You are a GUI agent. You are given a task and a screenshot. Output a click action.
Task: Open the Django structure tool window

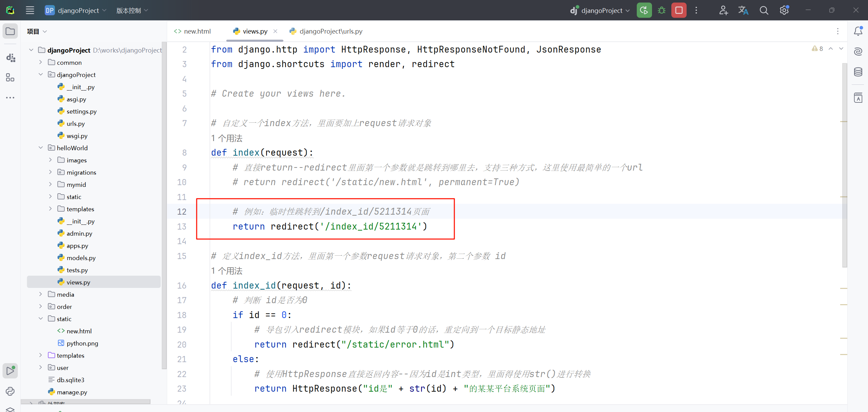coord(11,58)
